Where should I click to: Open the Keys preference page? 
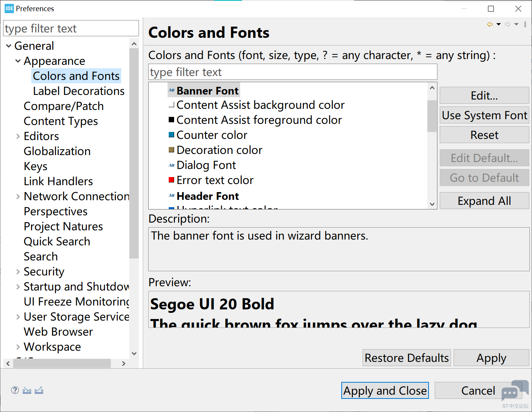[x=36, y=166]
